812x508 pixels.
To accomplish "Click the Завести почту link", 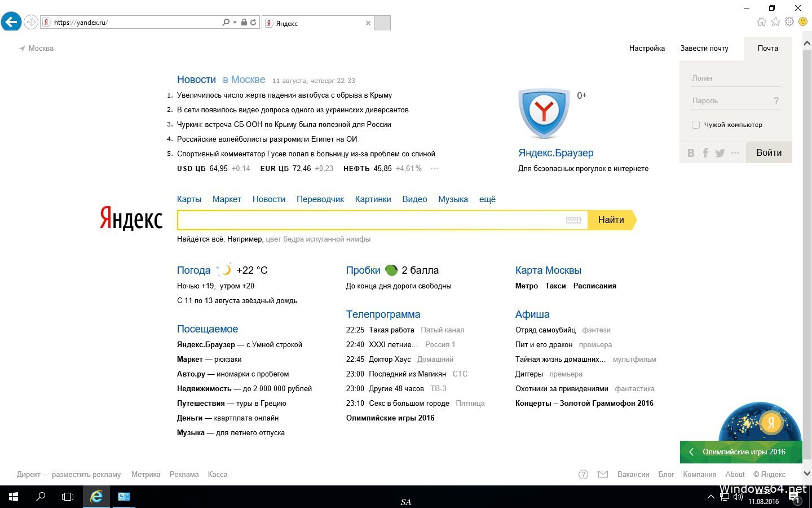I will (x=704, y=49).
